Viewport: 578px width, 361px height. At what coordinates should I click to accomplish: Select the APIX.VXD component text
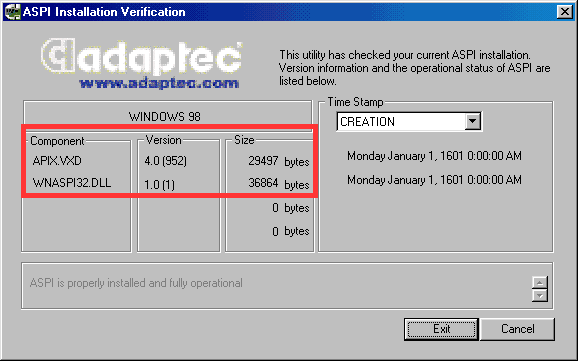click(x=57, y=161)
